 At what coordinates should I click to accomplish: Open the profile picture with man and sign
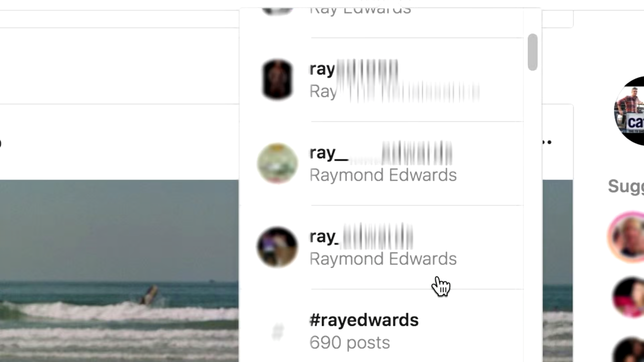pyautogui.click(x=629, y=111)
